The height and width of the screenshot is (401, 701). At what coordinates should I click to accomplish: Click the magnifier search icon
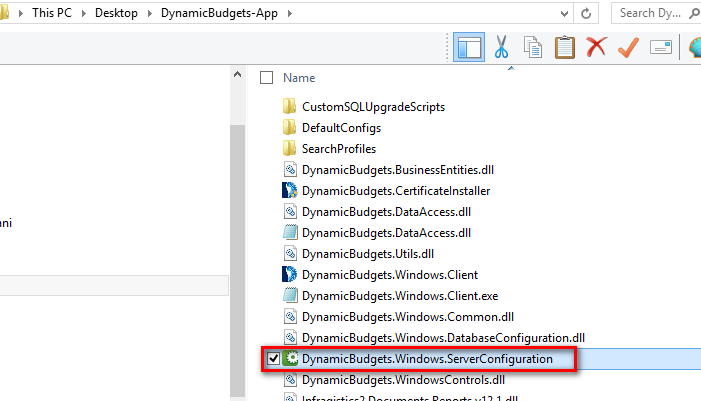(694, 13)
